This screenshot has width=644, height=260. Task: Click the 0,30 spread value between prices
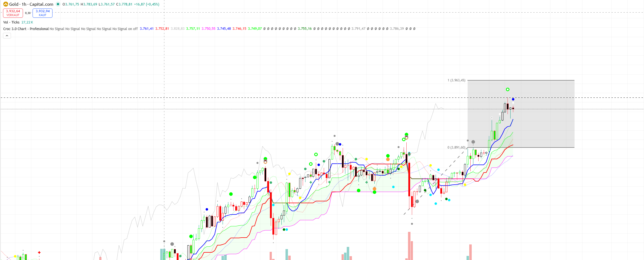[28, 13]
